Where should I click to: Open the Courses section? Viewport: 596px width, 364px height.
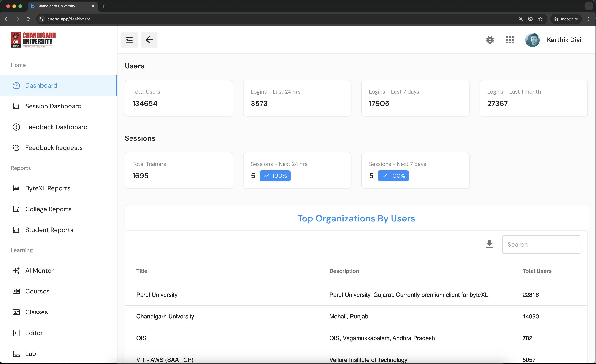point(59,291)
